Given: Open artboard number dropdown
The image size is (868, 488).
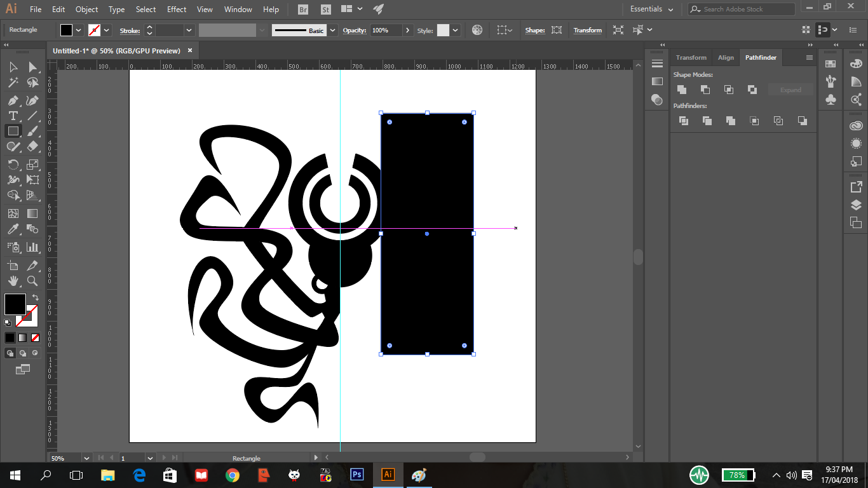Looking at the screenshot, I should click(x=151, y=457).
